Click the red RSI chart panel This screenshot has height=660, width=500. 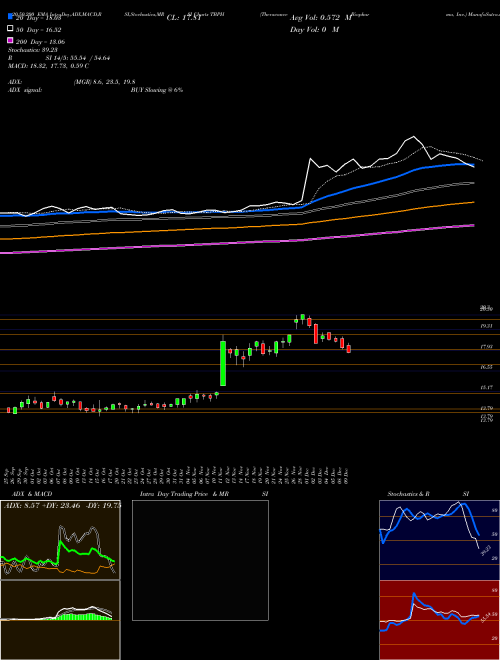coord(440,620)
